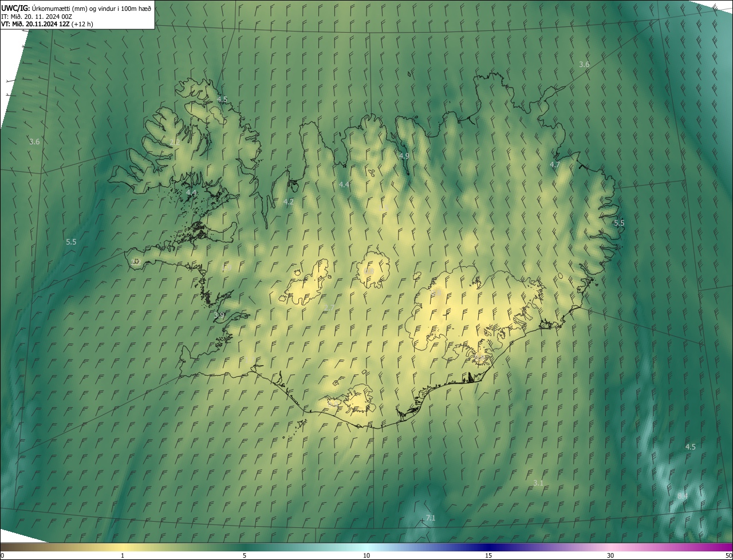Viewport: 733px width, 560px height.
Task: Click the 'VT: Mið. 20.11.2024 12Z' line
Action: pyautogui.click(x=36, y=24)
